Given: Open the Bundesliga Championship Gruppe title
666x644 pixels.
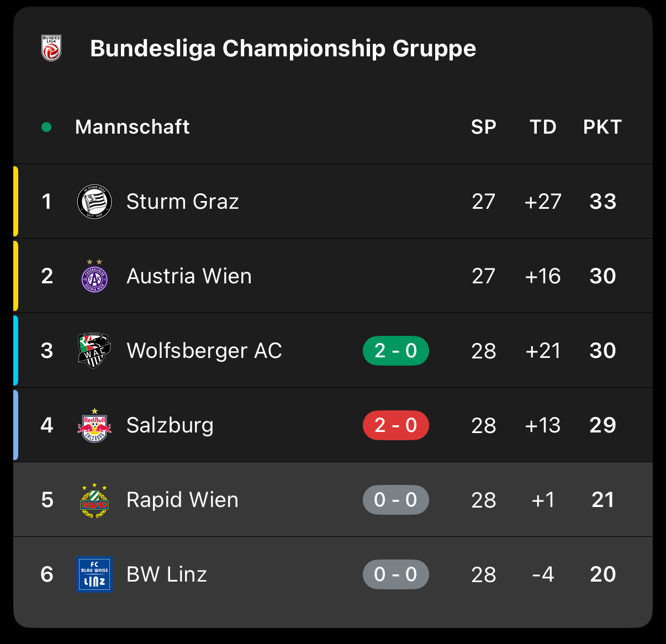Looking at the screenshot, I should click(283, 49).
